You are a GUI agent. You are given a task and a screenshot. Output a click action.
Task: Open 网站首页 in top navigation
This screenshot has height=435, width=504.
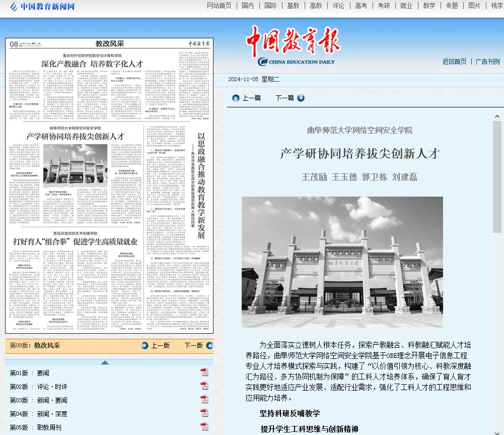(x=219, y=6)
